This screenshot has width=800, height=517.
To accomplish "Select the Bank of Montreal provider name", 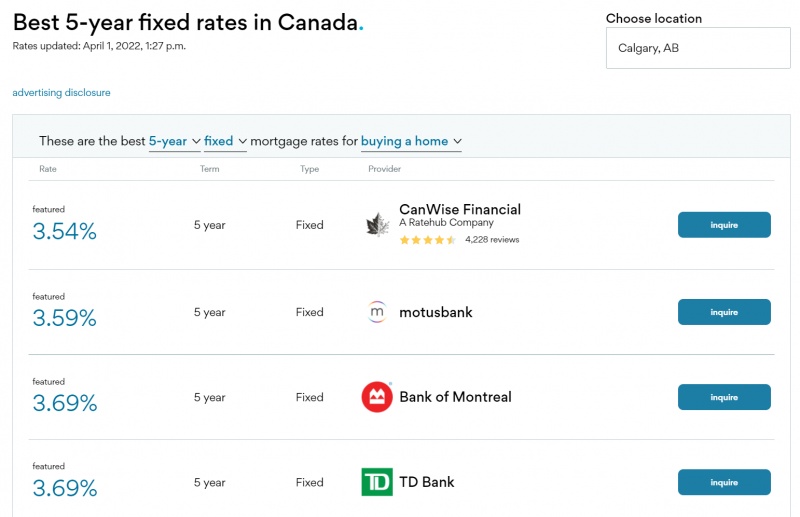I will pyautogui.click(x=455, y=397).
